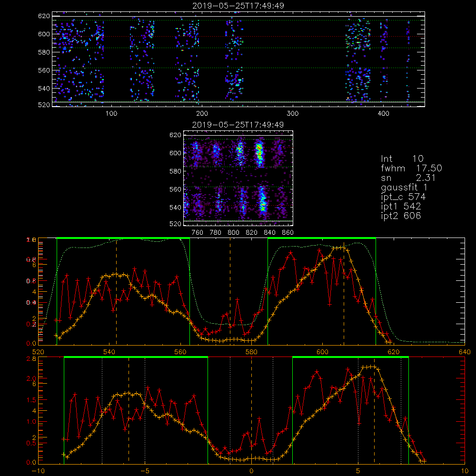The width and height of the screenshot is (476, 476).
Task: Click x-axis tick label '100' on top panel
Action: coord(111,114)
